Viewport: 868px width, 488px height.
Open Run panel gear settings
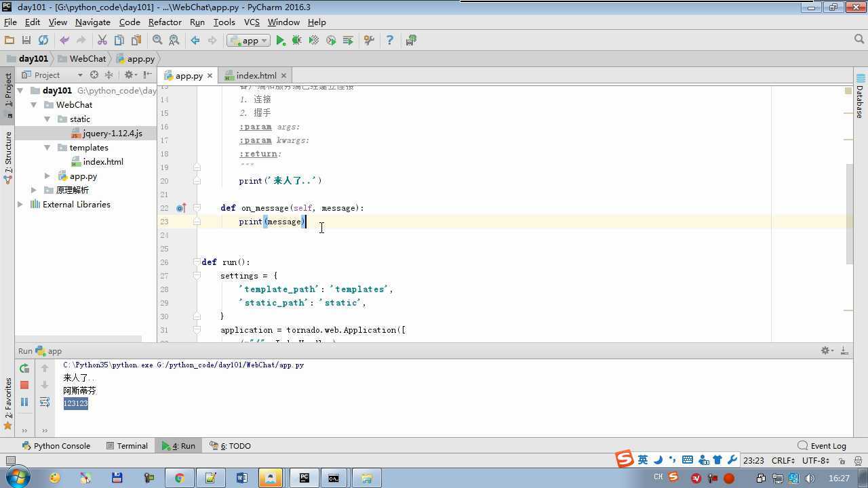point(827,350)
